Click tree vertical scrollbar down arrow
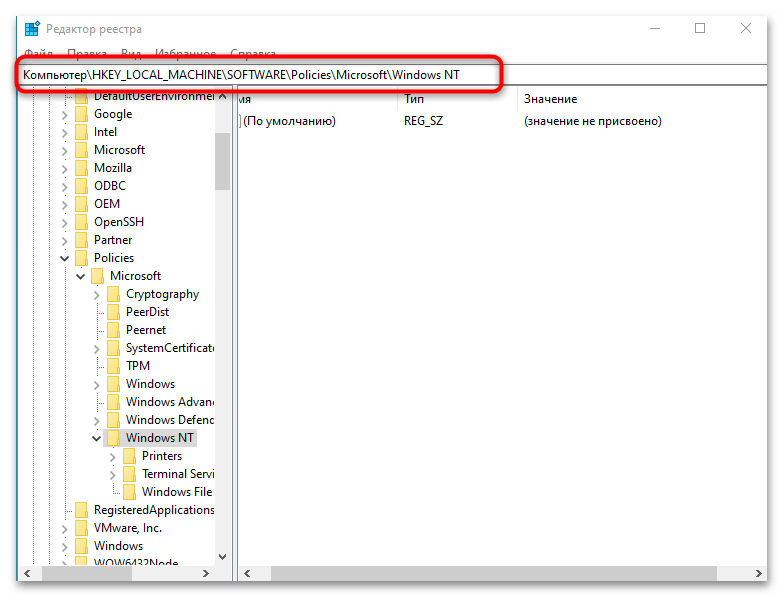The height and width of the screenshot is (597, 783). pyautogui.click(x=223, y=557)
